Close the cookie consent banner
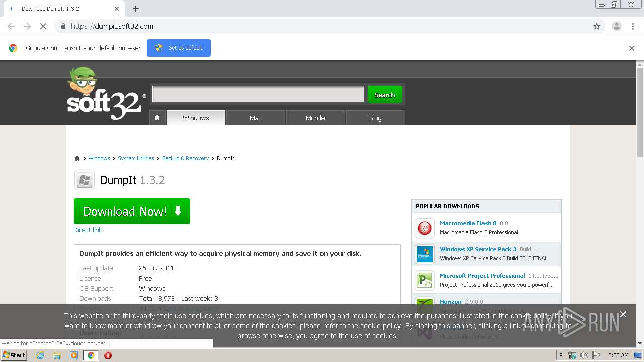 [623, 314]
